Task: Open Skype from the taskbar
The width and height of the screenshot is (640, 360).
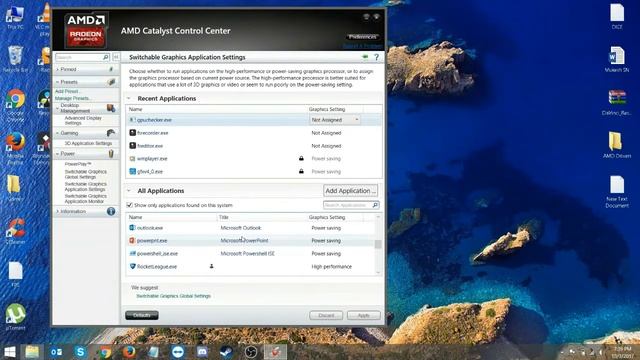Action: click(80, 352)
